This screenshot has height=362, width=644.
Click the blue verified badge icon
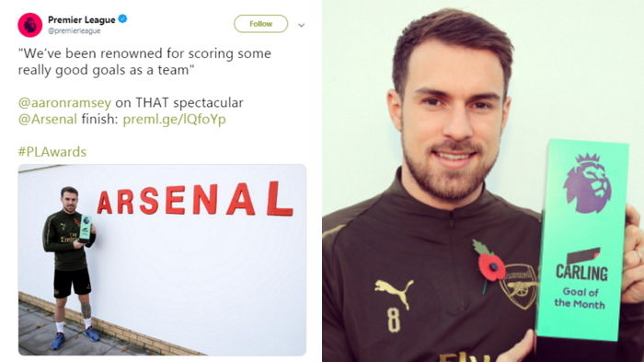pos(122,18)
